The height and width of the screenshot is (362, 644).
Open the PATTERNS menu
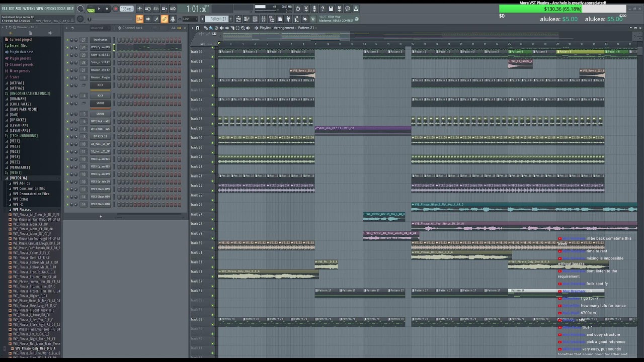29,9
